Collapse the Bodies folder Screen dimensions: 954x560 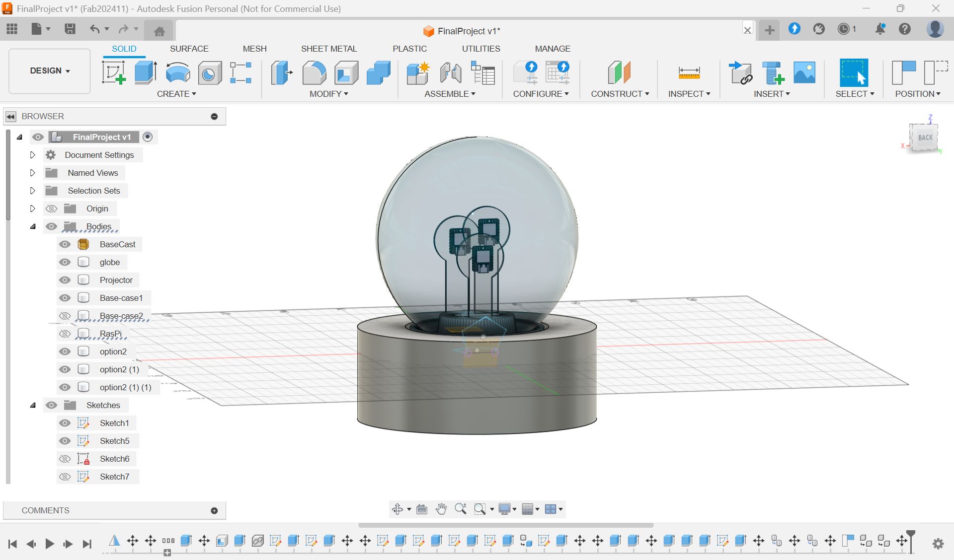point(33,226)
